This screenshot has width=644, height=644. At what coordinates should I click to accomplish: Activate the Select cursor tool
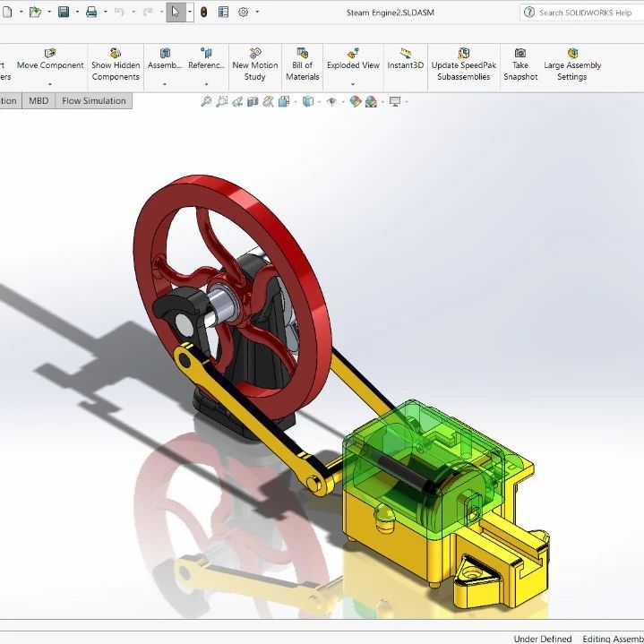[x=176, y=12]
